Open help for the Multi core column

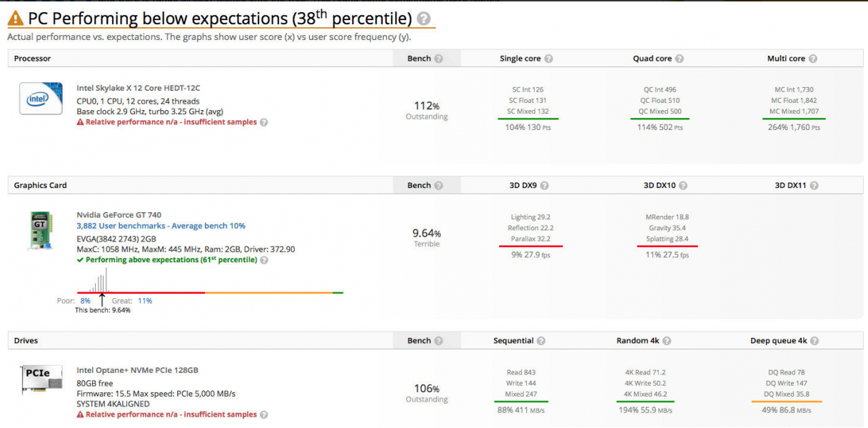813,58
